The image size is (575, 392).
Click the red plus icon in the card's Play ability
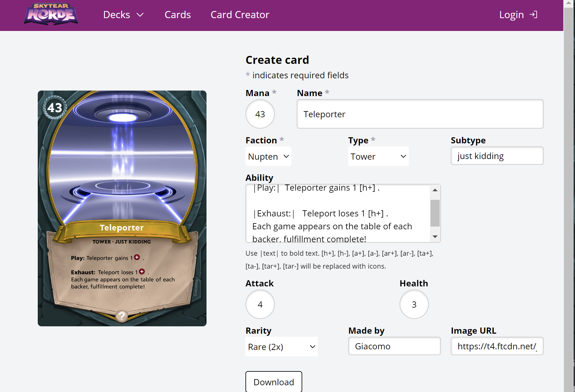click(x=137, y=258)
